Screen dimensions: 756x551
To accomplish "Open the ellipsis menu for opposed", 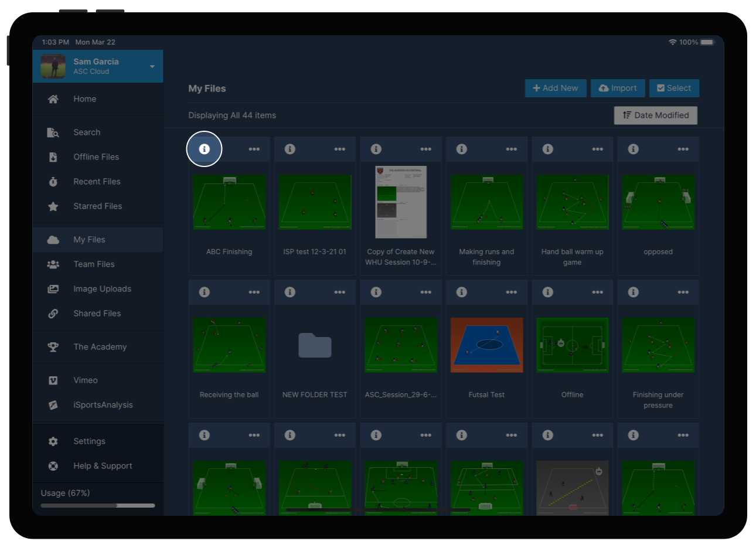I will point(683,149).
